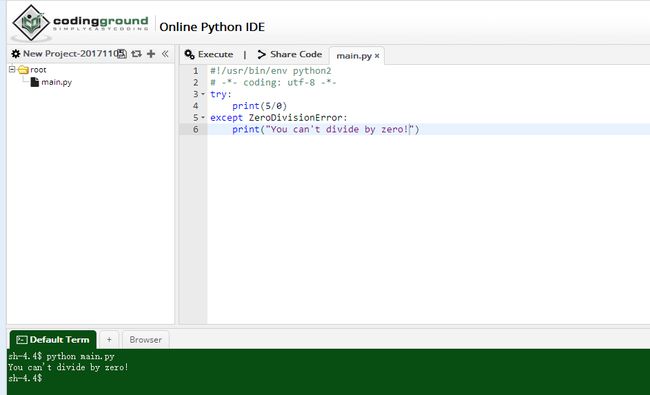Viewport: 650px width, 395px height.
Task: Fold the except block at line 5
Action: pyautogui.click(x=203, y=118)
